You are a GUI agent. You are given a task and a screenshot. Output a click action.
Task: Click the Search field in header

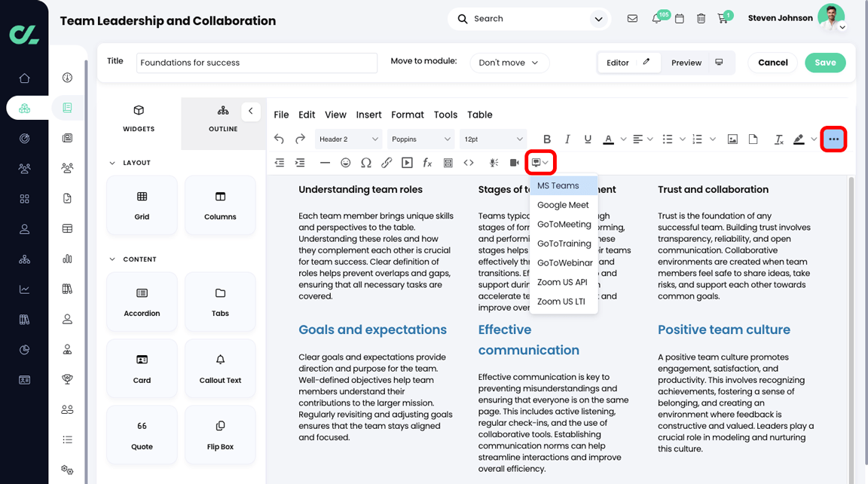[529, 19]
